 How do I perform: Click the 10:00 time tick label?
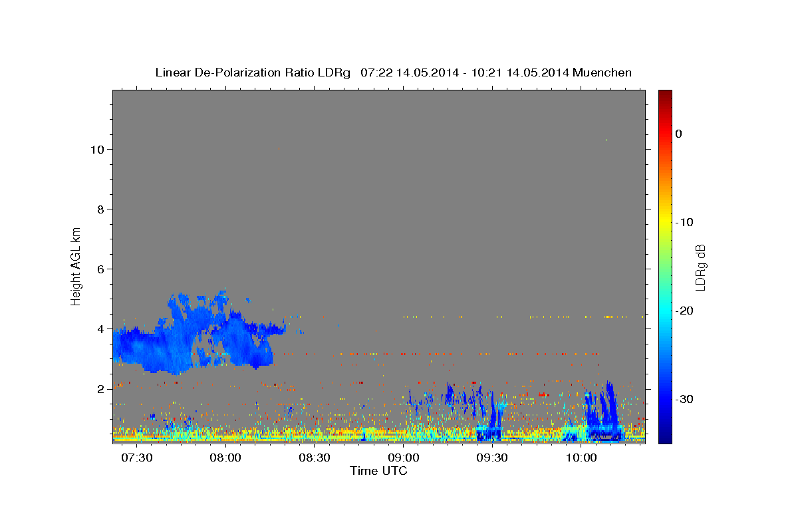581,458
